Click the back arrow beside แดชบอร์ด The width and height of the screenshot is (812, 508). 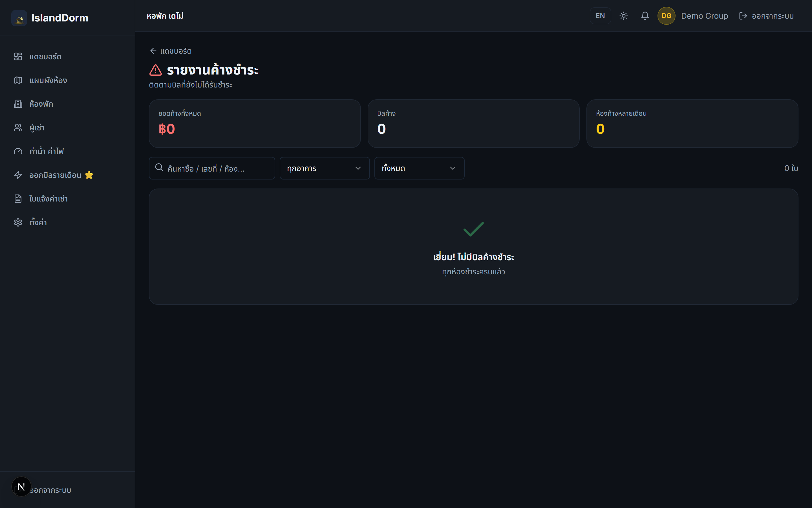point(153,51)
